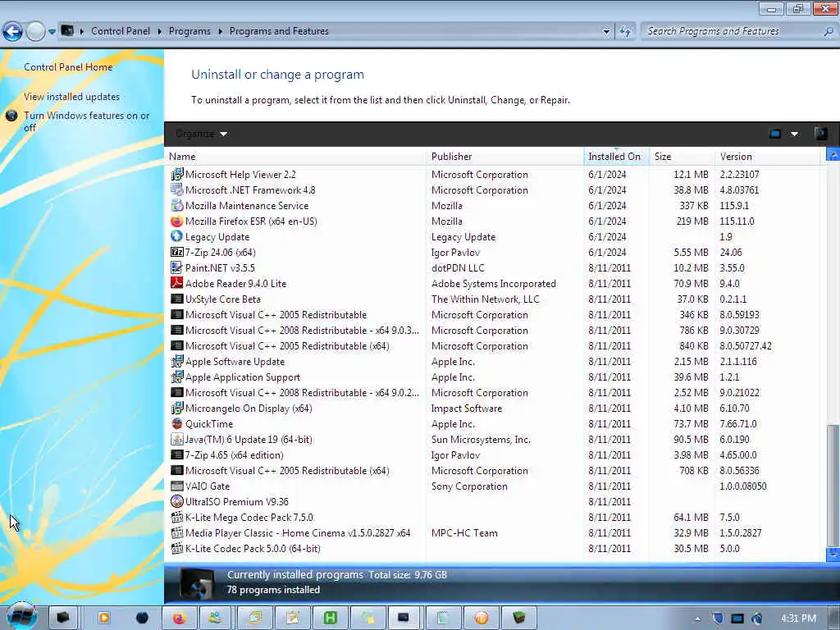
Task: Open Firefox from the taskbar
Action: pos(179,619)
